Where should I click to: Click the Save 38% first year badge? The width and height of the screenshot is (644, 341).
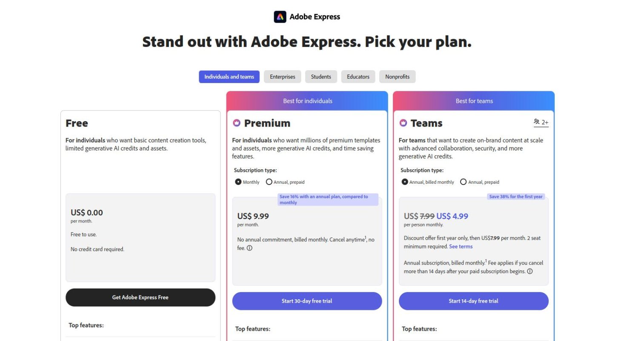(x=516, y=197)
